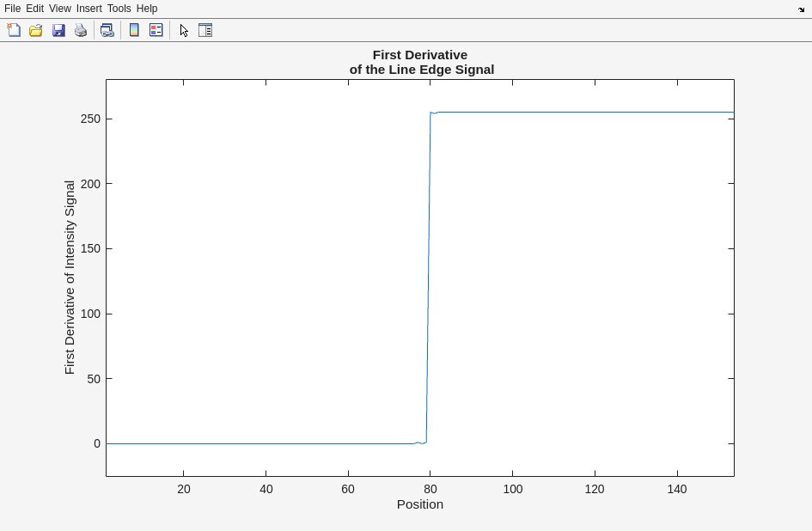
Task: Select the 'First Derivative' plot title text
Action: 420,55
